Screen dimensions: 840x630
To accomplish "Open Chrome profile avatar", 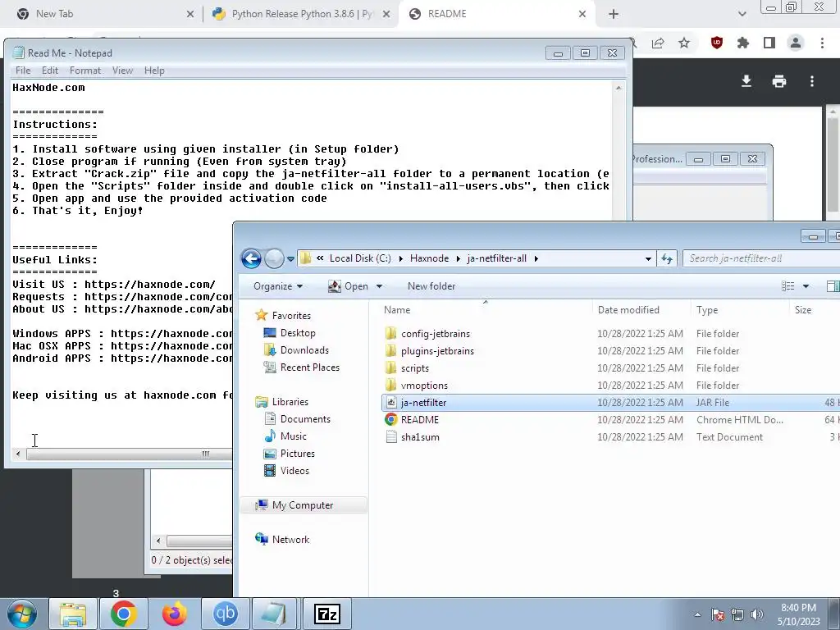I will click(796, 43).
